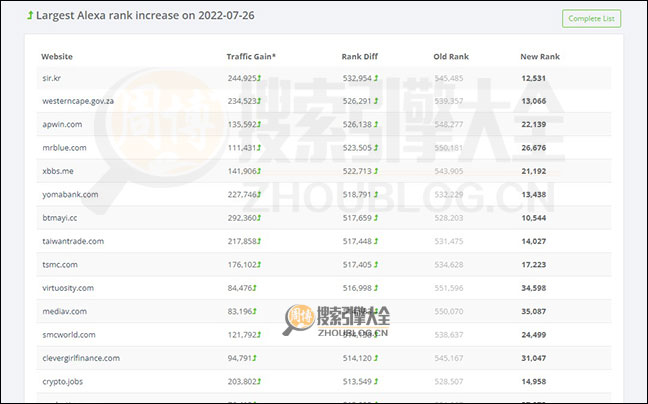The height and width of the screenshot is (404, 648).
Task: Click new rank value 26,676
Action: pyautogui.click(x=534, y=148)
